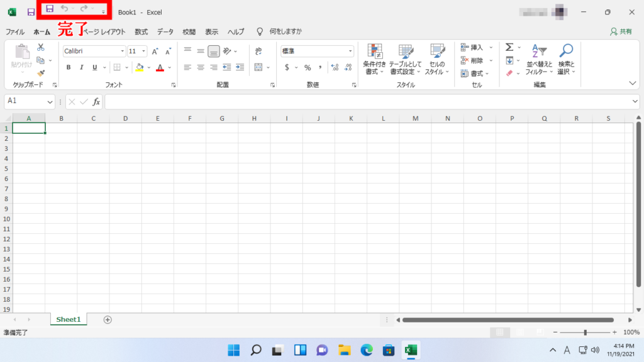Open the 条件付き書式 dropdown

pyautogui.click(x=375, y=60)
